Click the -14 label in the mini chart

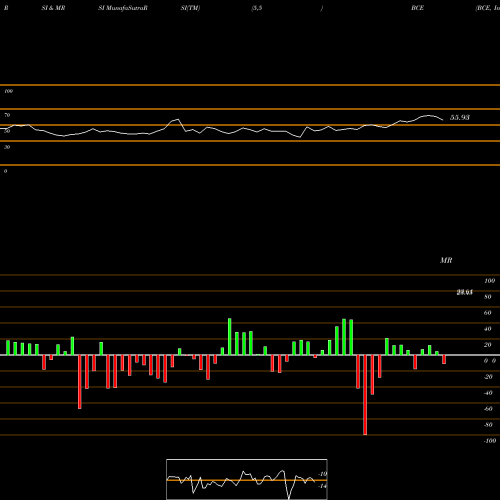tap(322, 486)
